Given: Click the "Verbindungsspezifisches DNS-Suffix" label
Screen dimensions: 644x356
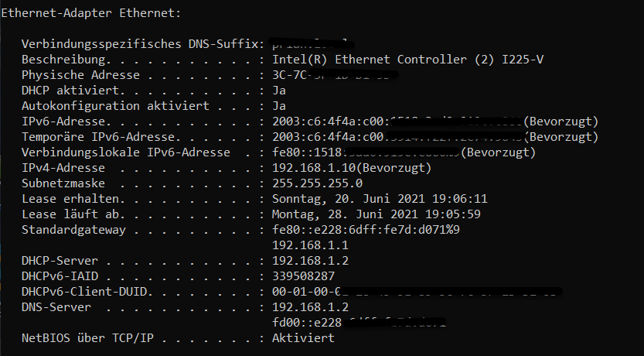Looking at the screenshot, I should click(139, 44).
